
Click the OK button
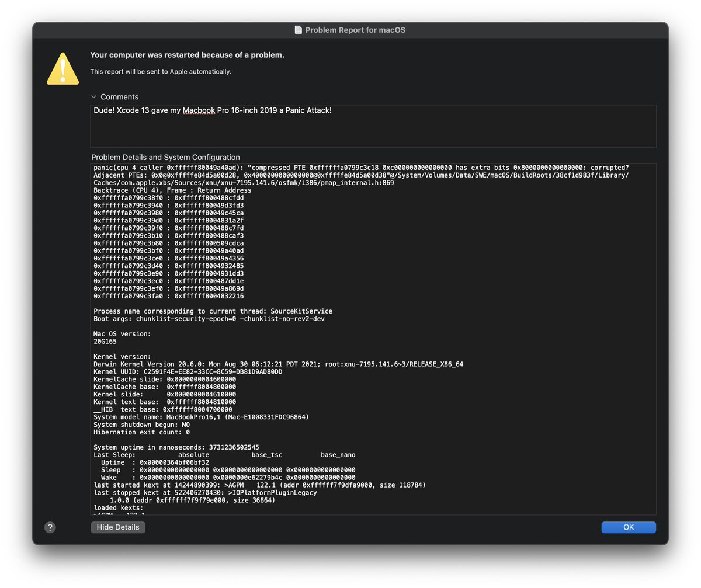point(629,527)
